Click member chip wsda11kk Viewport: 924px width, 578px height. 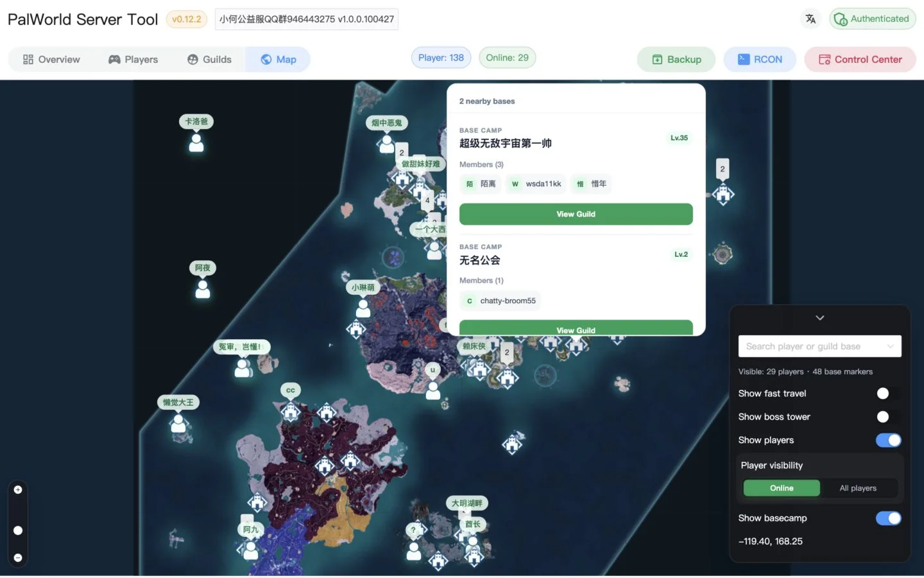pos(536,184)
